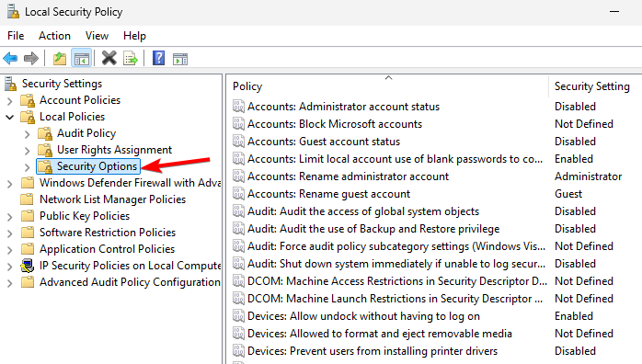Select 'DCOM: Machine Launch Restrictions' policy

[396, 299]
